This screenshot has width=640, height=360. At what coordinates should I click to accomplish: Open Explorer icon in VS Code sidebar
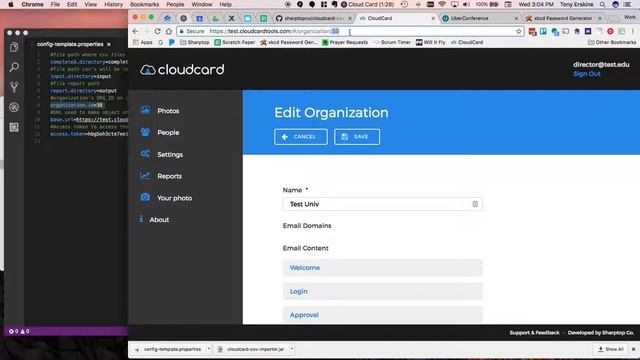[x=14, y=47]
